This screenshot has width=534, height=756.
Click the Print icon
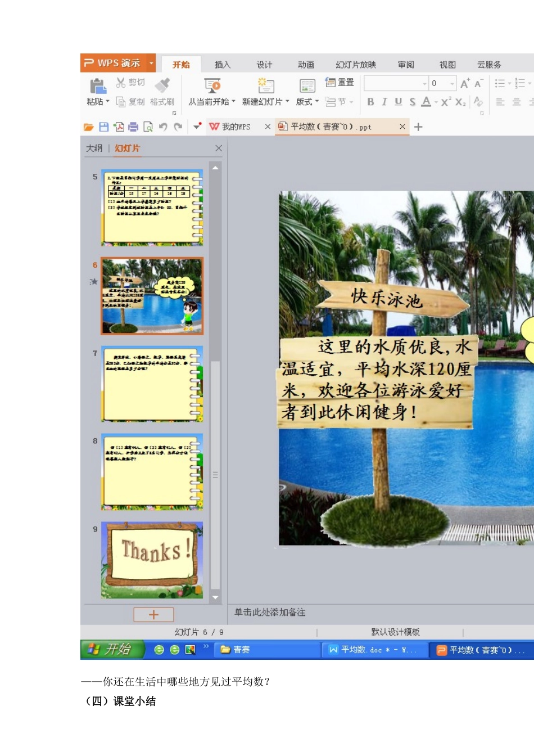pyautogui.click(x=133, y=127)
